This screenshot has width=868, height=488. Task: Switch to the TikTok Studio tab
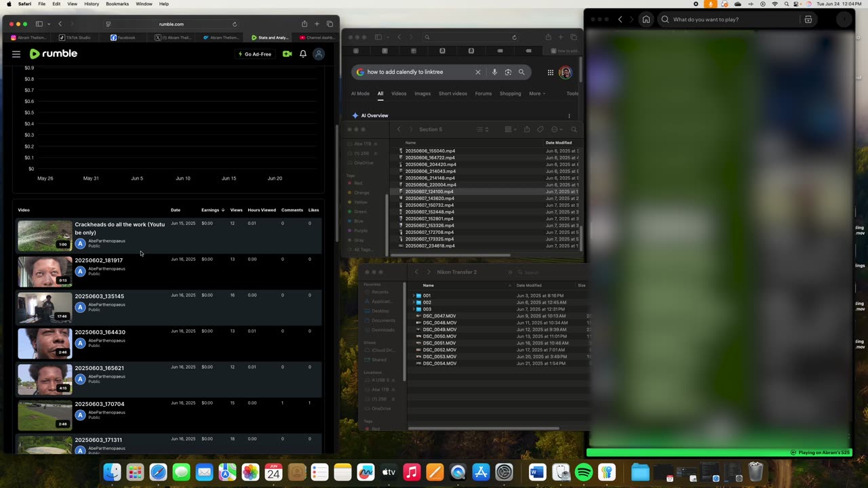pyautogui.click(x=75, y=38)
